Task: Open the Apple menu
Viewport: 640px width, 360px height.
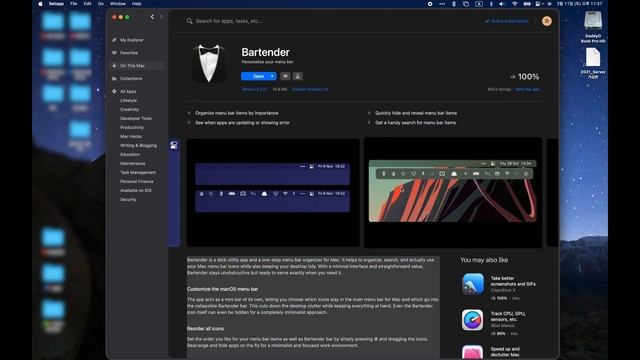Action: click(x=40, y=4)
